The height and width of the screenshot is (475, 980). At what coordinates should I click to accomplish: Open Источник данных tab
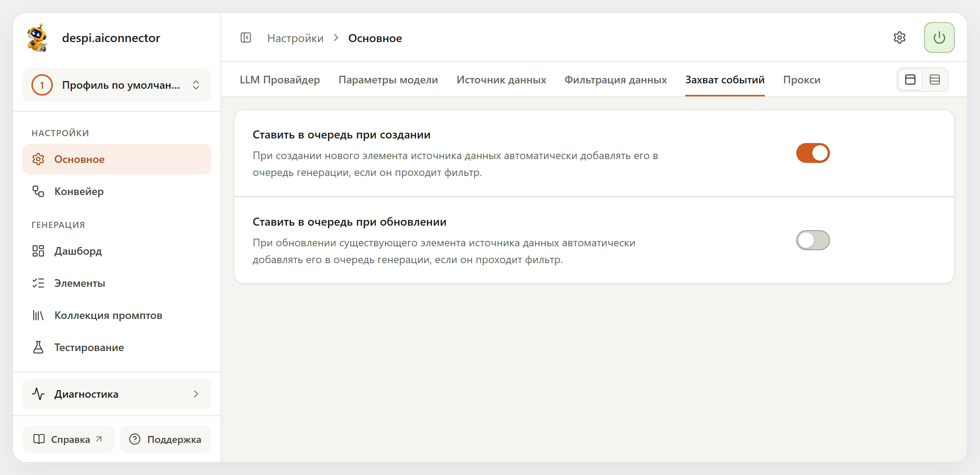[501, 80]
